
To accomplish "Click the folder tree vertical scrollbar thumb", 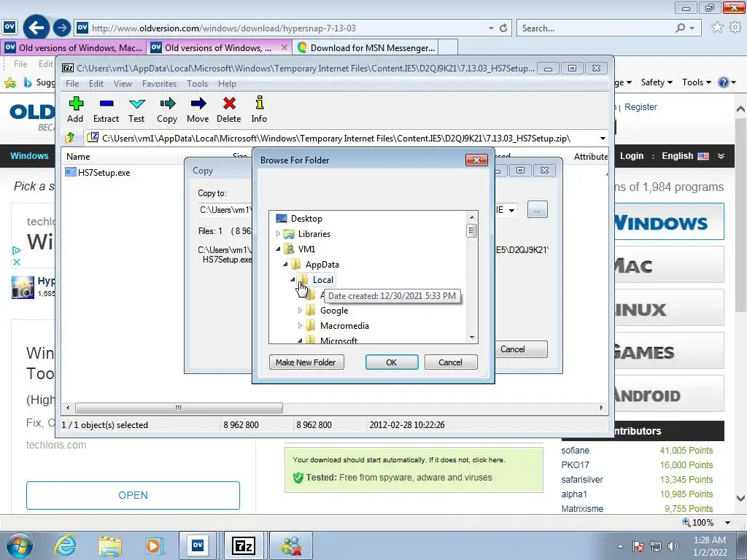I will pos(472,231).
